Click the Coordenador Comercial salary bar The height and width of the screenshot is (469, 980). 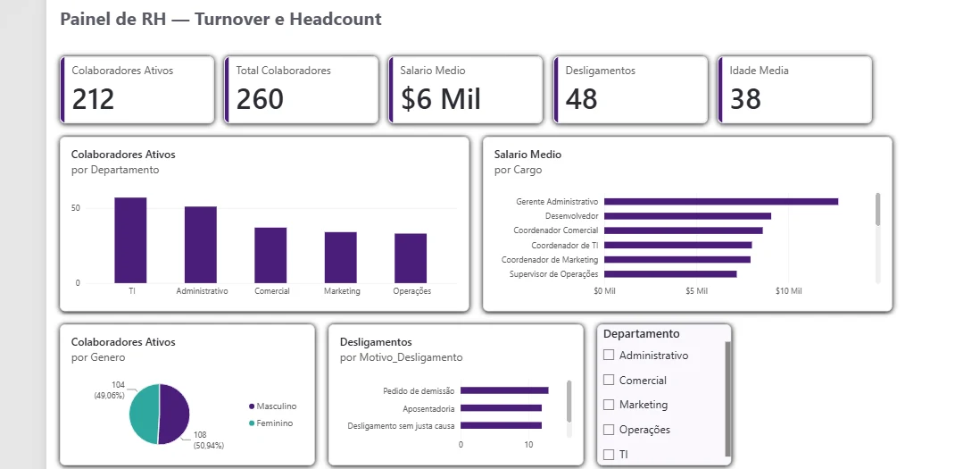[x=684, y=230]
